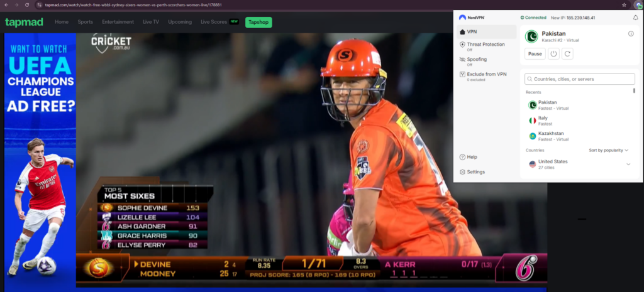Click the Exclude from VPN split icon
The image size is (644, 292).
(x=462, y=74)
